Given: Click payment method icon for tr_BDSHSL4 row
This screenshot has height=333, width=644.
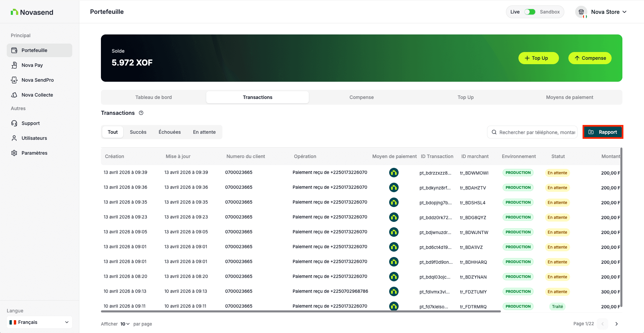Looking at the screenshot, I should point(394,202).
